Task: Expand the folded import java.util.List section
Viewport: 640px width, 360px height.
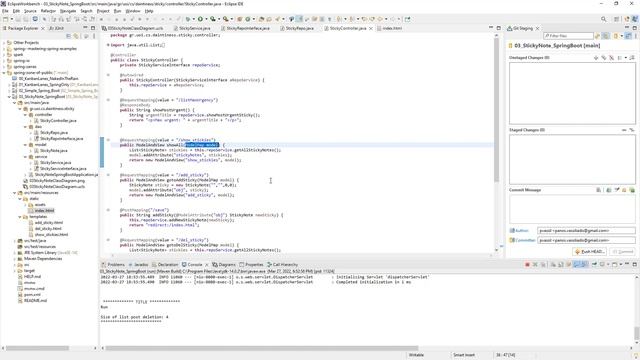Action: [x=108, y=45]
